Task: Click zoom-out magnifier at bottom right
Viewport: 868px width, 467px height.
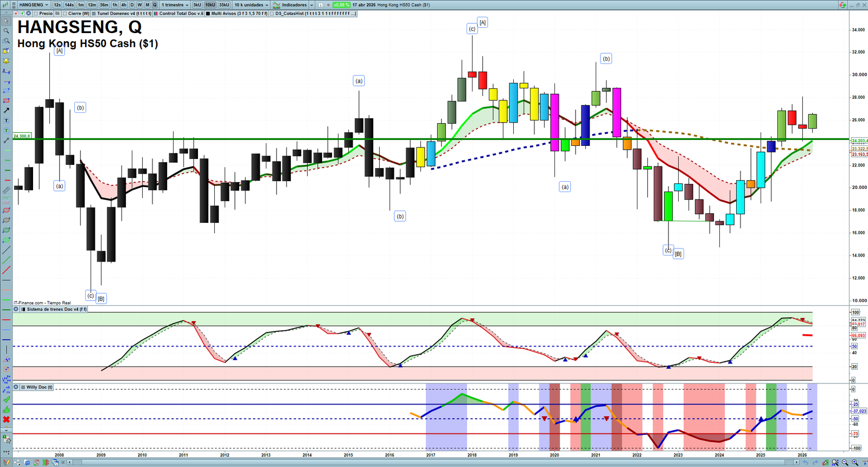Action: (845, 463)
